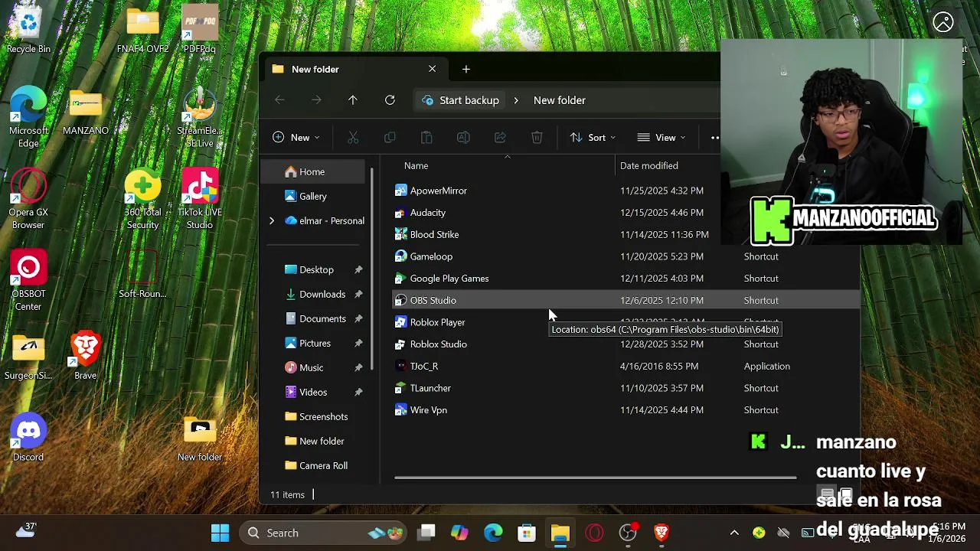This screenshot has width=980, height=551.
Task: Unpin Desktop from Quick access
Action: click(x=358, y=270)
